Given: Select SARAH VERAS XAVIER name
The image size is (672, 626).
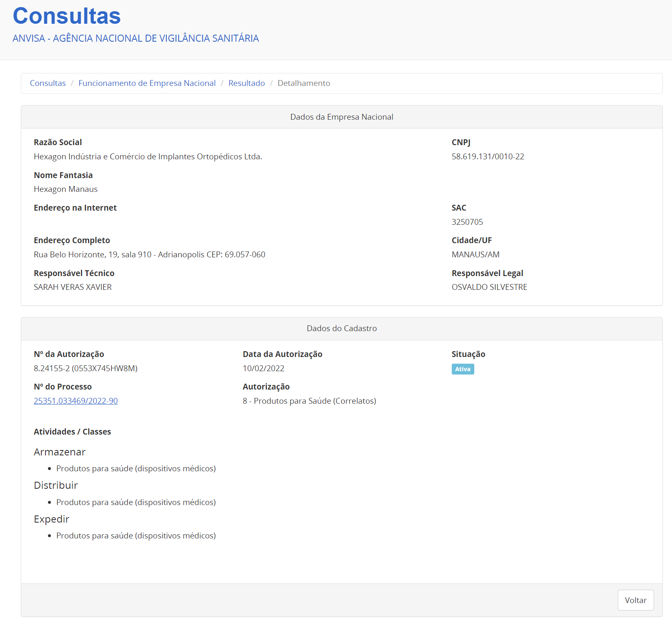Looking at the screenshot, I should (73, 287).
